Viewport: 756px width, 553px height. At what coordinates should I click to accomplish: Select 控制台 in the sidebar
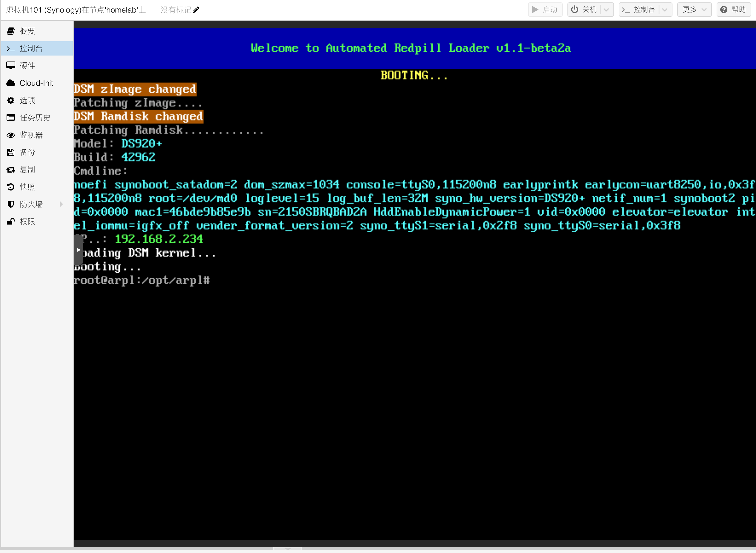click(37, 49)
